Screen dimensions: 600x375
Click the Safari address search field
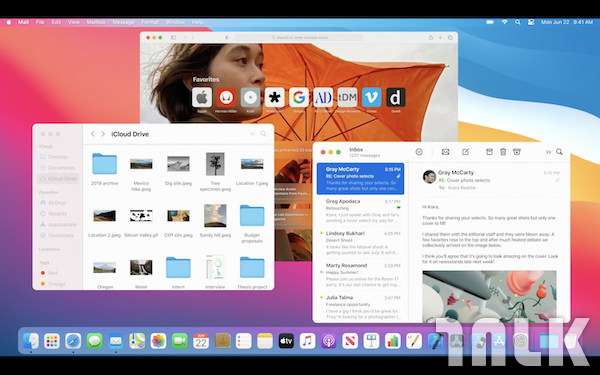click(x=299, y=38)
